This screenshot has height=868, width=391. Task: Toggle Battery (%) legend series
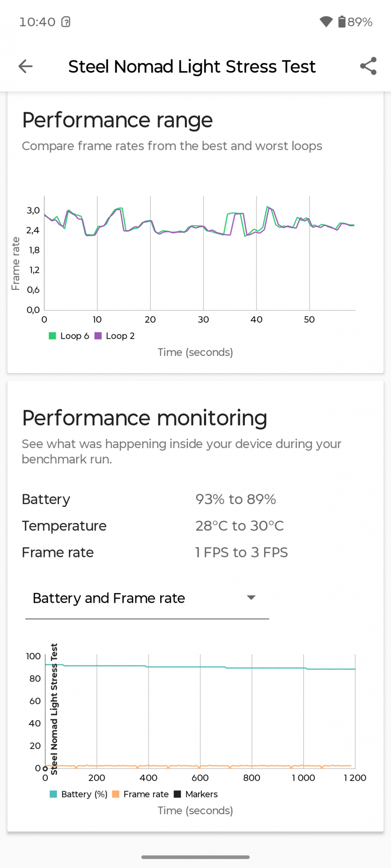click(53, 794)
